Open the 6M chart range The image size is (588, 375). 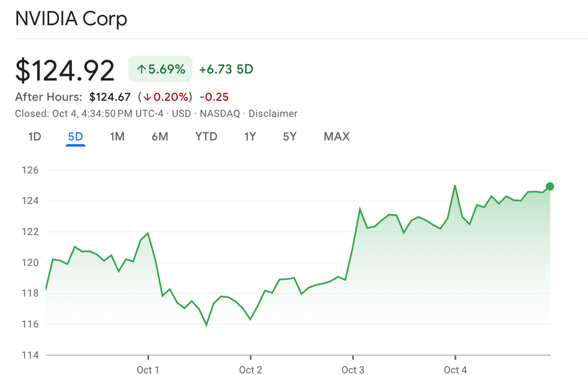pos(160,137)
